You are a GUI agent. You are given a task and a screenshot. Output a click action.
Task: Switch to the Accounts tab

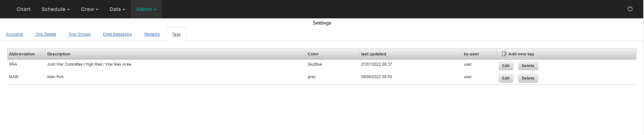pos(14,34)
